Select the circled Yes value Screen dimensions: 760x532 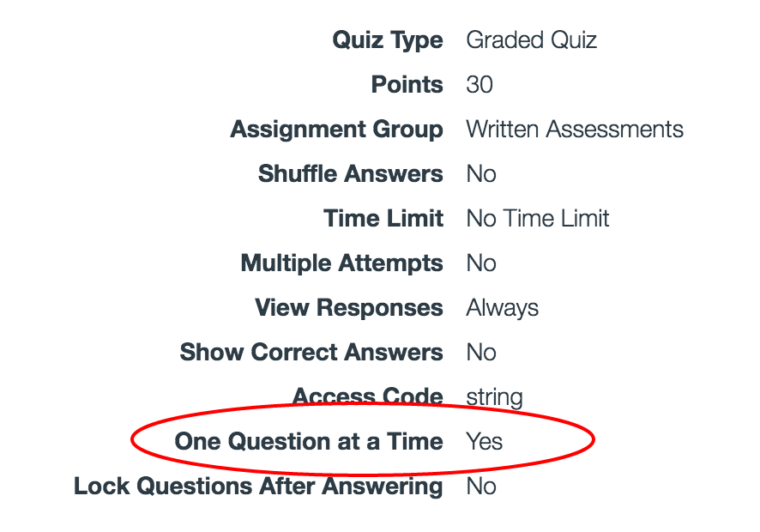[x=485, y=442]
